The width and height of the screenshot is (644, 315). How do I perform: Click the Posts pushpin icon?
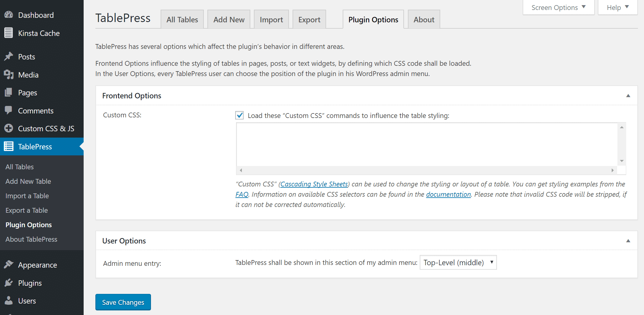click(x=9, y=56)
